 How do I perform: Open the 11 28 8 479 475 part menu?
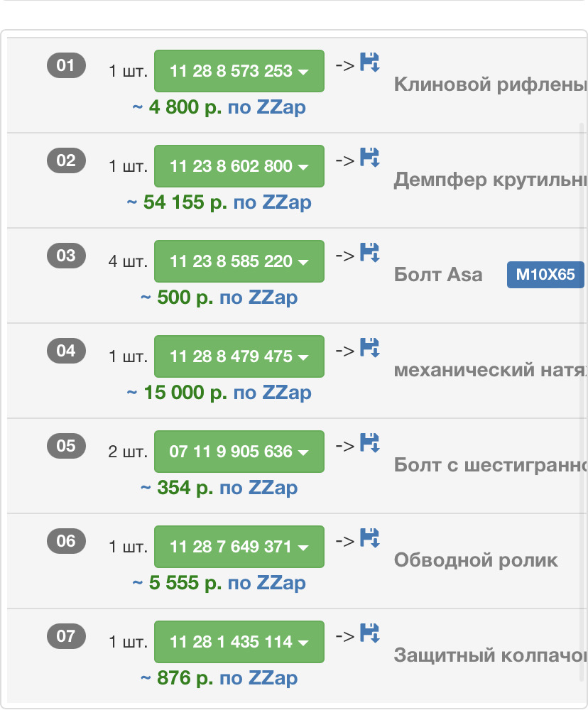(239, 356)
